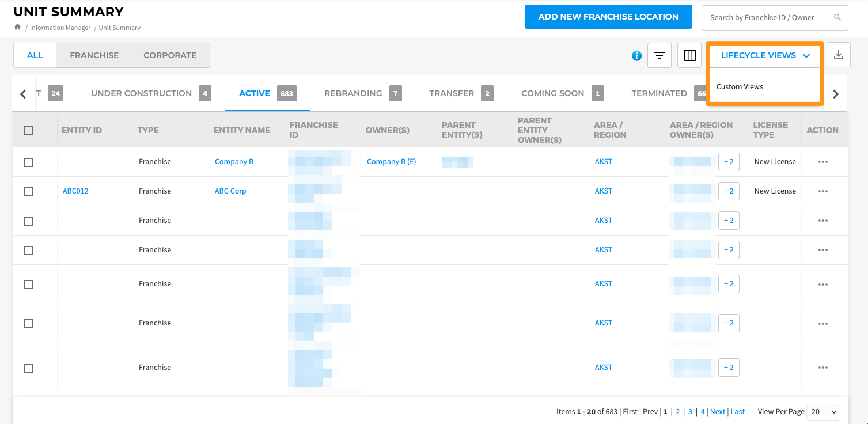The image size is (868, 424).
Task: Check the checkbox on the Company B row
Action: 28,162
